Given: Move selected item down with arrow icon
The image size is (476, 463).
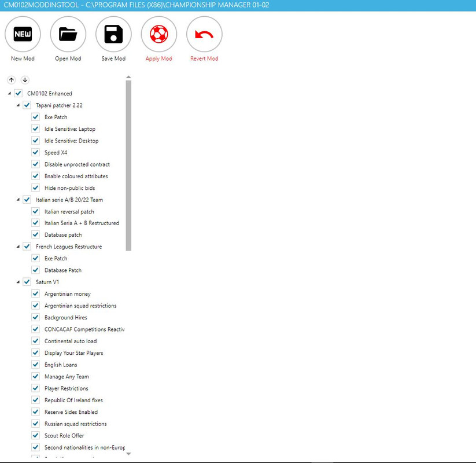Looking at the screenshot, I should (25, 80).
